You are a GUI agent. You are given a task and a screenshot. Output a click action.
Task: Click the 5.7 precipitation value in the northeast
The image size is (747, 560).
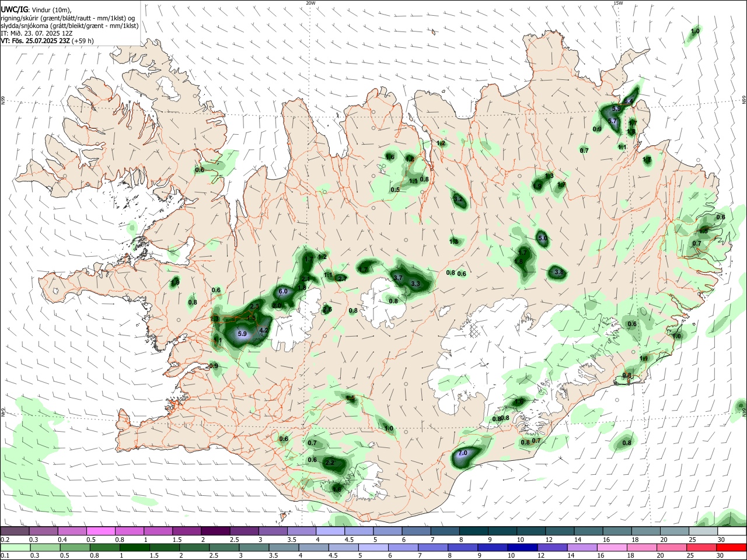[x=613, y=121]
